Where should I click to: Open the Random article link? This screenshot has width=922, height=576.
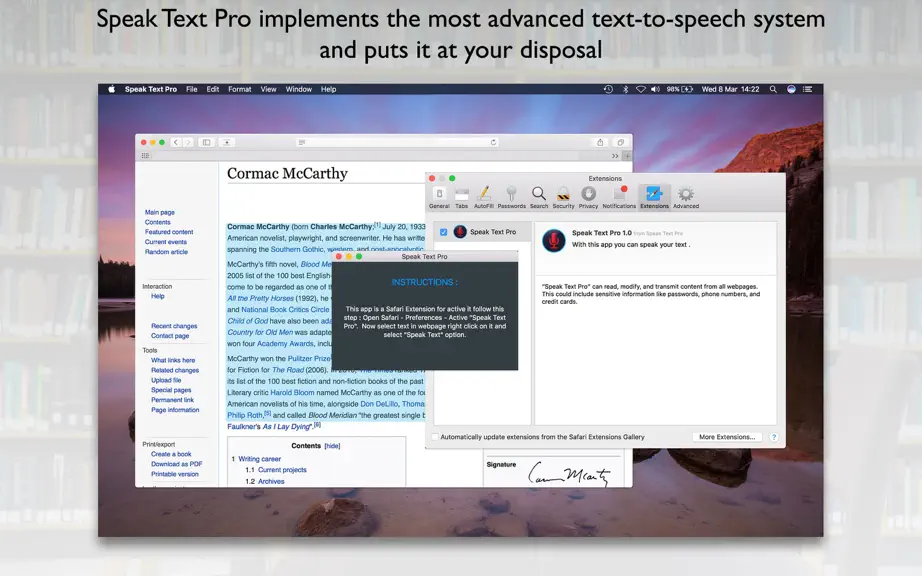(166, 252)
